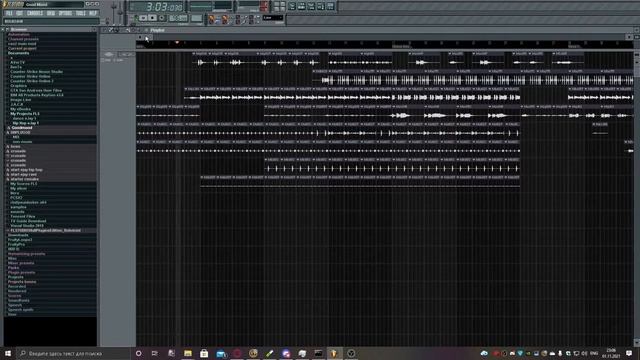Toggle pattern/song mode beside Play button
640x360 pixels.
point(136,18)
